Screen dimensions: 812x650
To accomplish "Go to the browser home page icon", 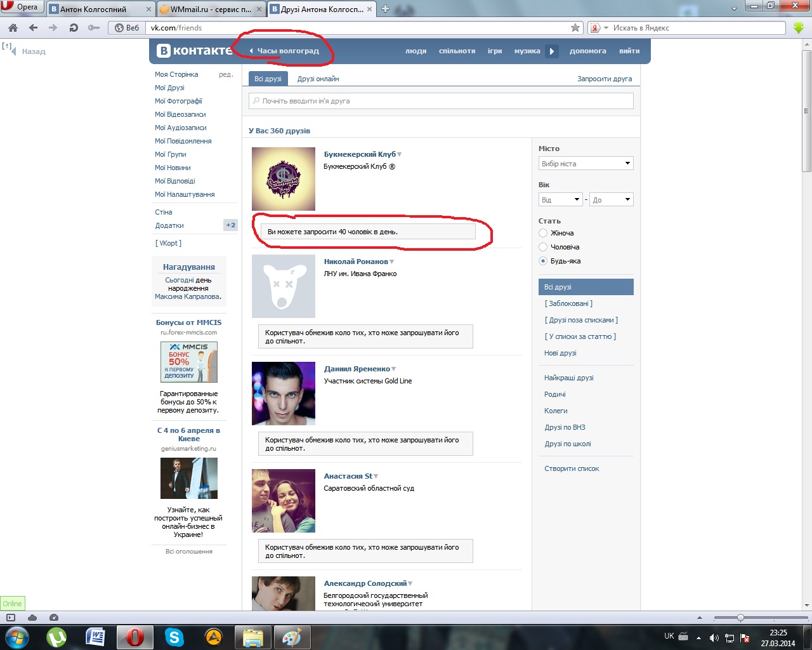I will point(13,28).
